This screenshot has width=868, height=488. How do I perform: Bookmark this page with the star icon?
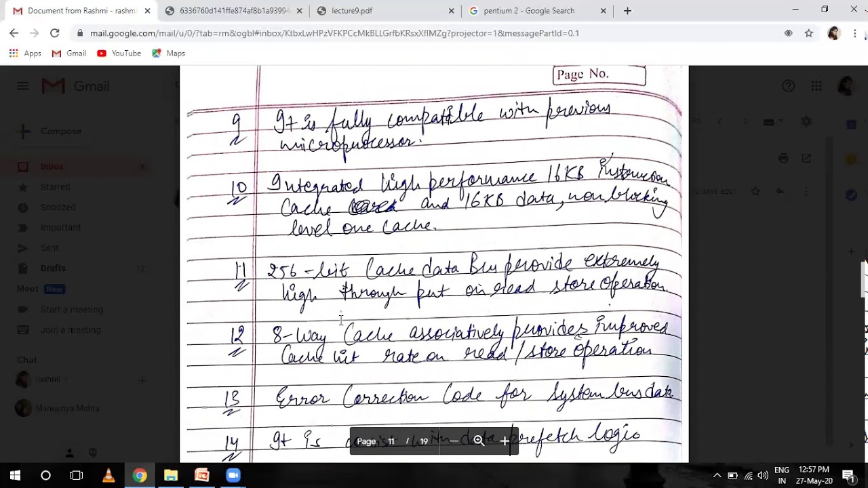tap(808, 33)
